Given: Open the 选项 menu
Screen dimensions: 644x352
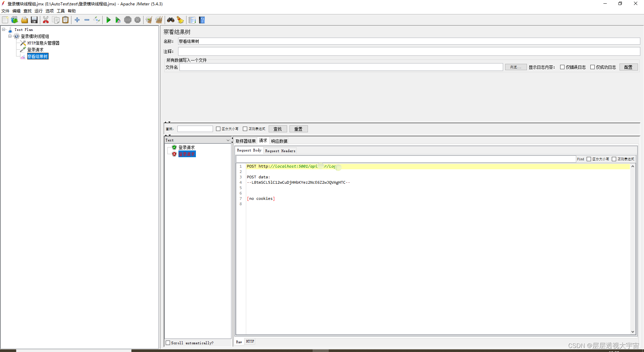Looking at the screenshot, I should pyautogui.click(x=50, y=11).
